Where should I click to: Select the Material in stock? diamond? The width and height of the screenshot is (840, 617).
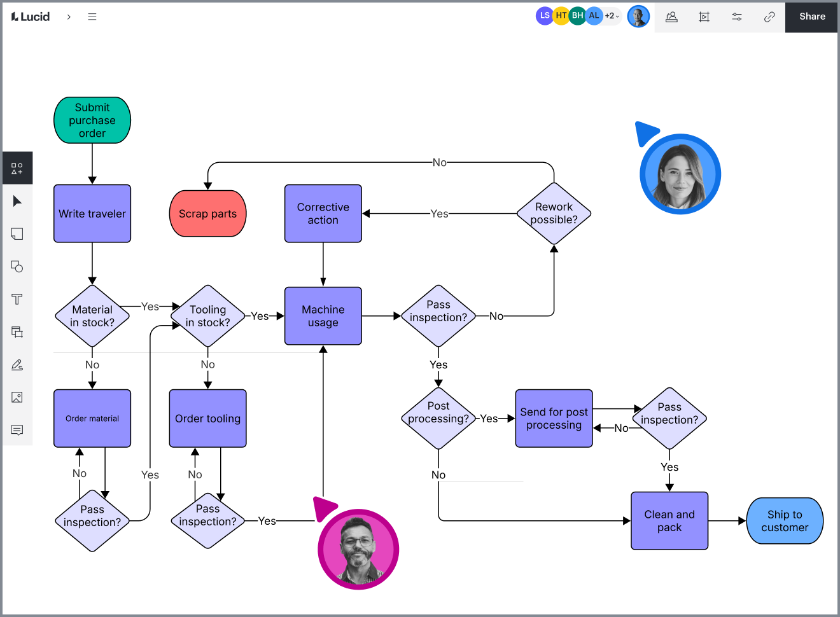(x=92, y=316)
